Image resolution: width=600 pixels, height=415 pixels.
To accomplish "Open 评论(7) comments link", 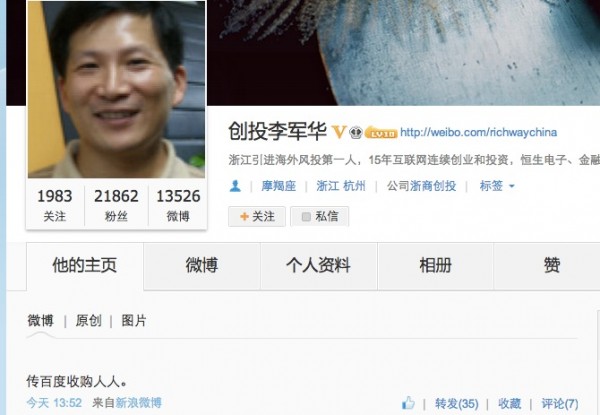I will click(x=560, y=404).
